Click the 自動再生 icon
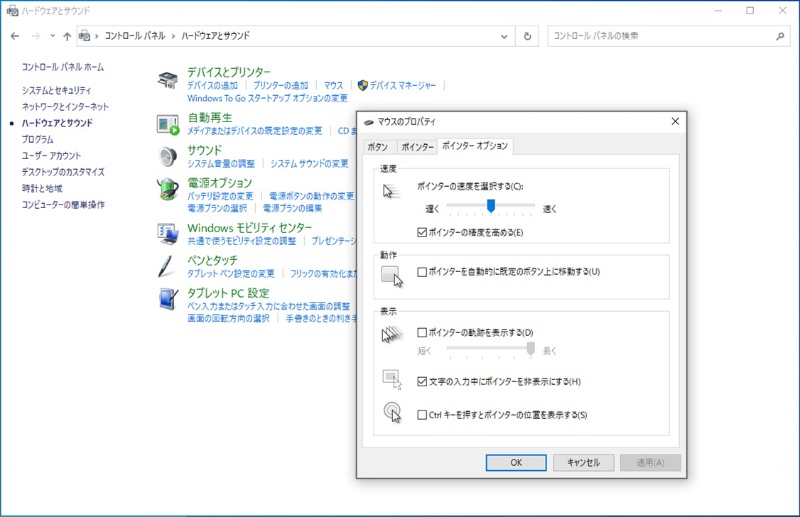The width and height of the screenshot is (800, 517). point(168,124)
